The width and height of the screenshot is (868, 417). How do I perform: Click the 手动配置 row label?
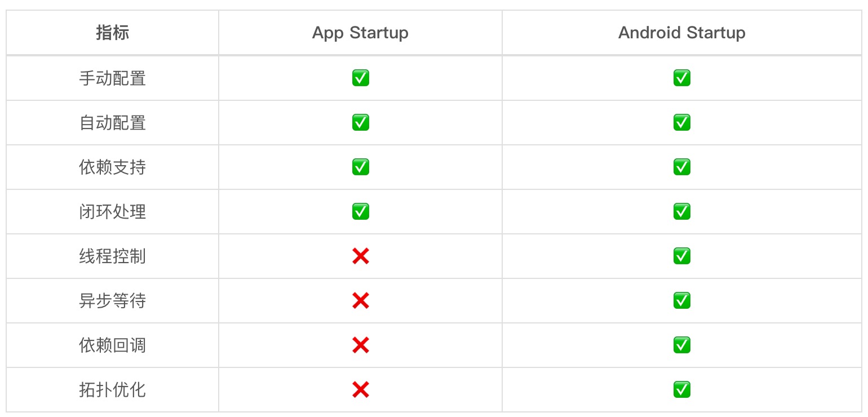click(112, 78)
